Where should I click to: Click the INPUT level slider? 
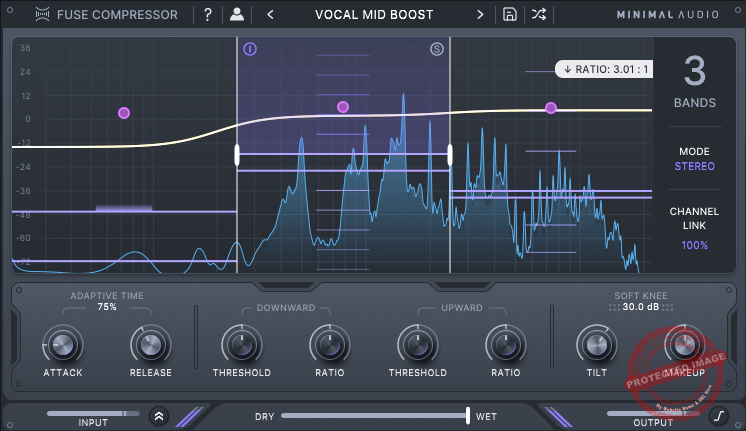pos(93,413)
